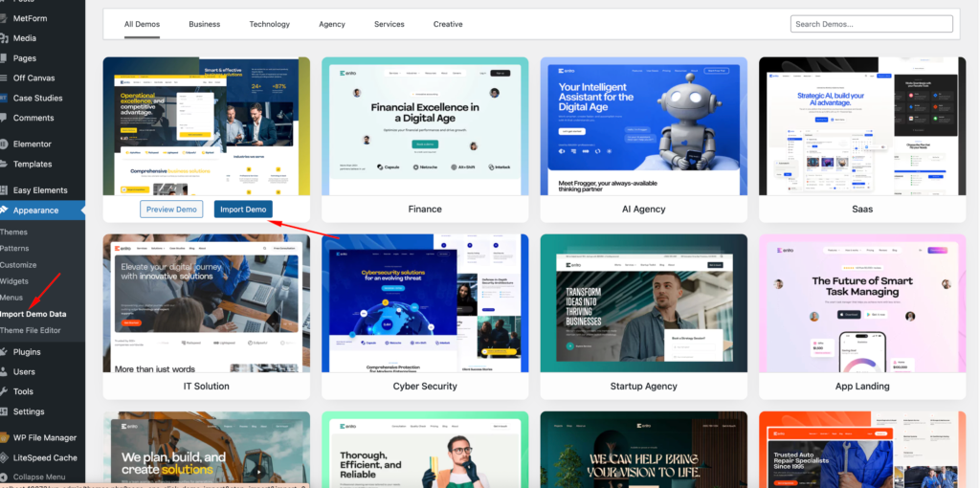Click the Media icon in the sidebar
The width and height of the screenshot is (980, 488).
[4, 38]
